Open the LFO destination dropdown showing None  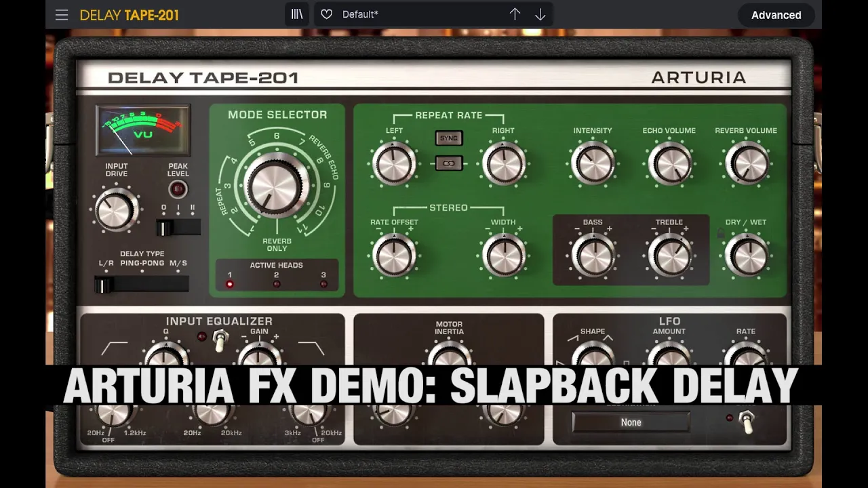click(x=631, y=422)
